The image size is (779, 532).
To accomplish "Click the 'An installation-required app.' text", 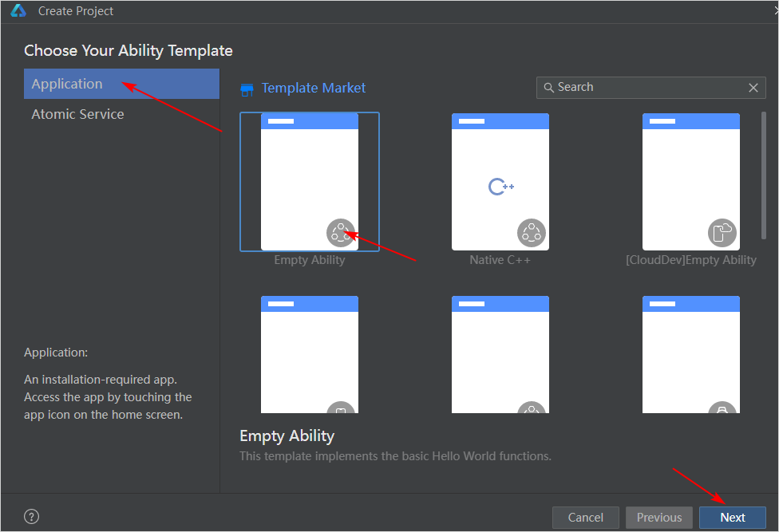I will [101, 380].
